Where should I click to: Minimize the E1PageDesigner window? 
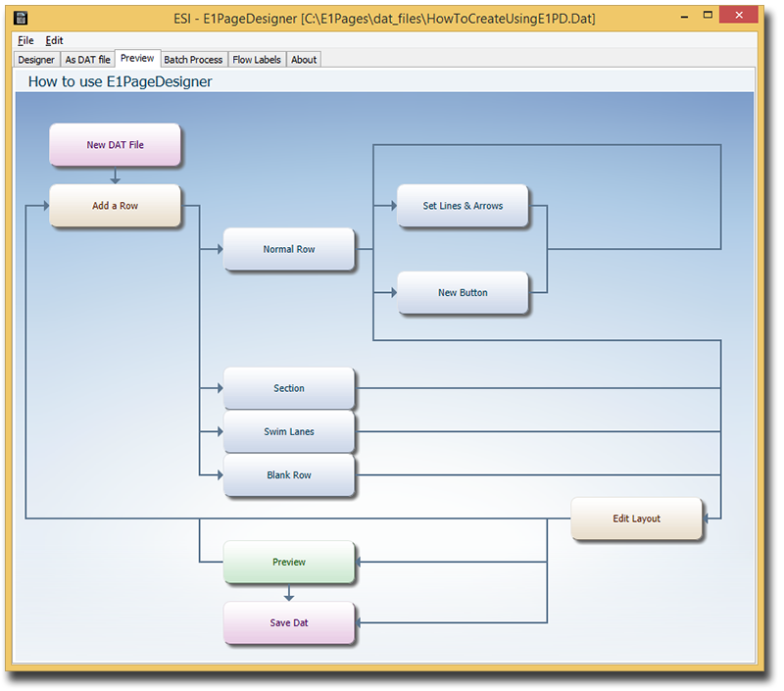[x=685, y=17]
